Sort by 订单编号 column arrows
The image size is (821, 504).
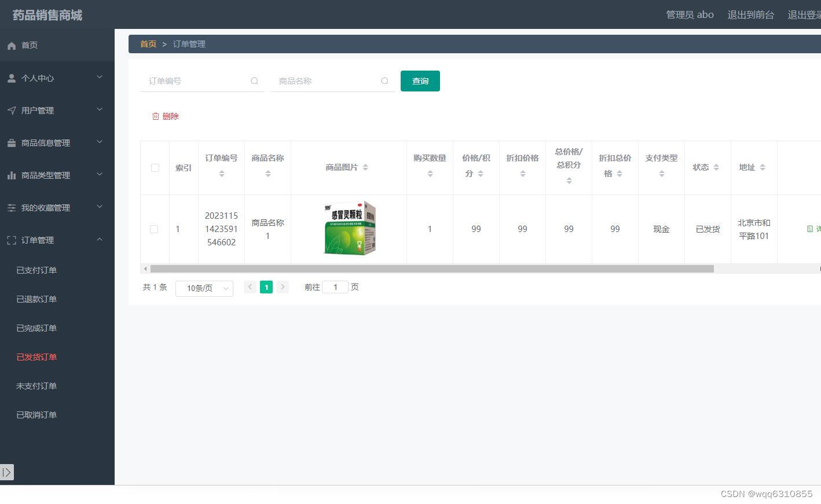tap(222, 174)
